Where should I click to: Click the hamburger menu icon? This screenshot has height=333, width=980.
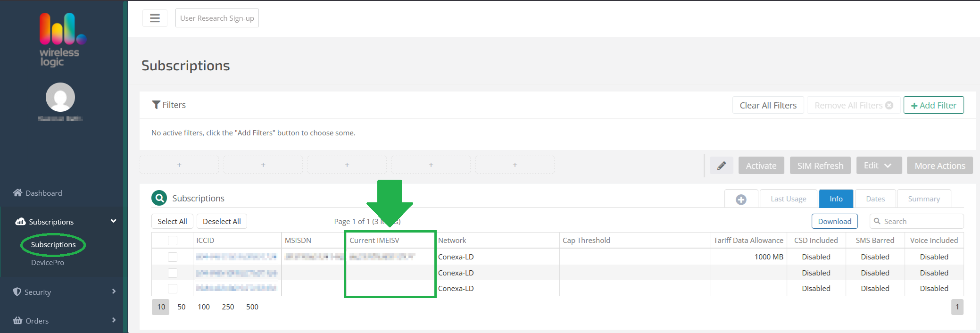point(155,18)
